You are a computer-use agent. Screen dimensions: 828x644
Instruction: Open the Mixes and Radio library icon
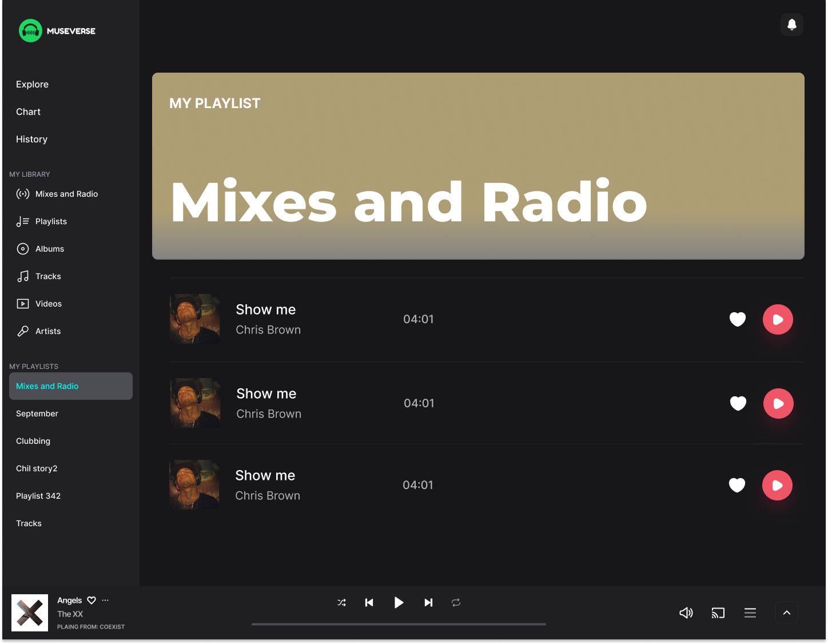pos(23,194)
